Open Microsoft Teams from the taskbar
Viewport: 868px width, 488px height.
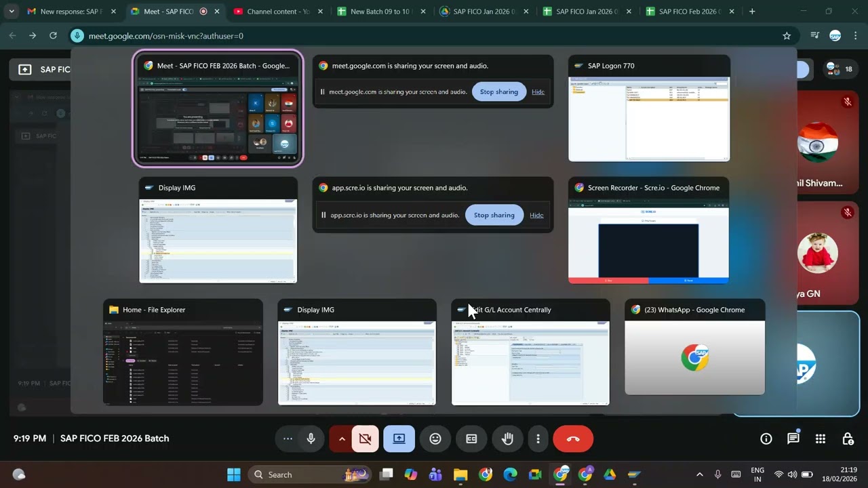[x=435, y=474]
